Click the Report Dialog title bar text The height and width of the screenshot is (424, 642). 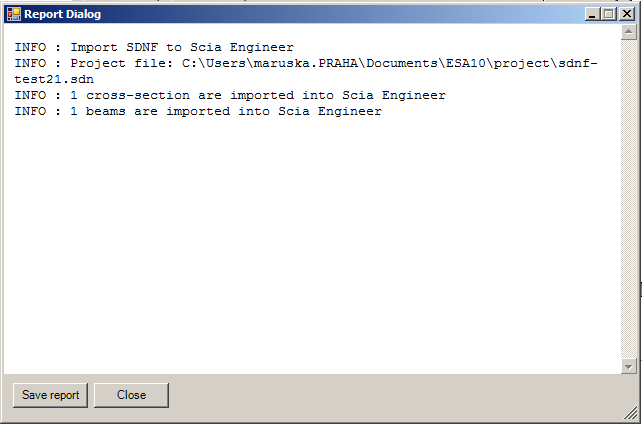tap(62, 14)
